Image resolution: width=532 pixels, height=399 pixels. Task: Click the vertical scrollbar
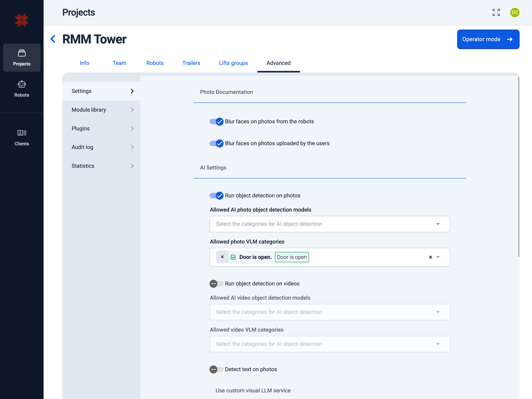click(518, 166)
